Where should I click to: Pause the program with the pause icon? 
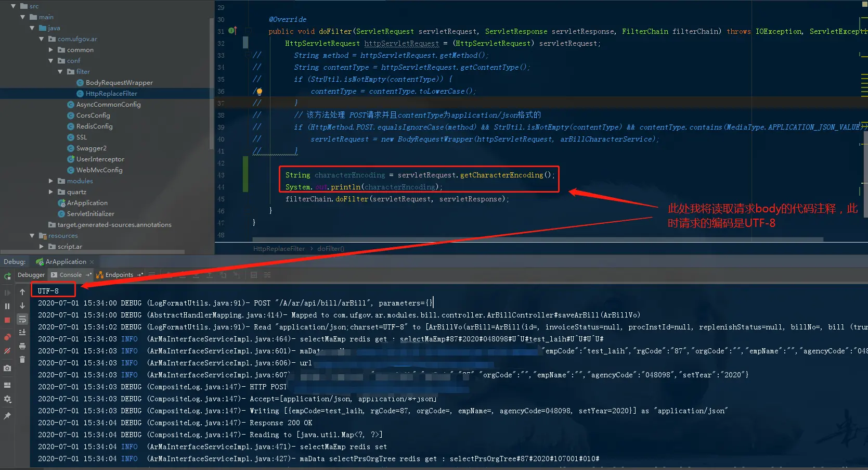(7, 306)
